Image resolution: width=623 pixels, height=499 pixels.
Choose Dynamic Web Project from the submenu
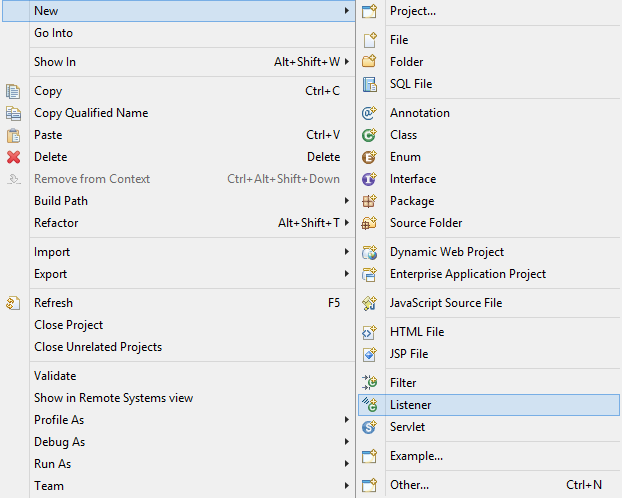point(446,252)
